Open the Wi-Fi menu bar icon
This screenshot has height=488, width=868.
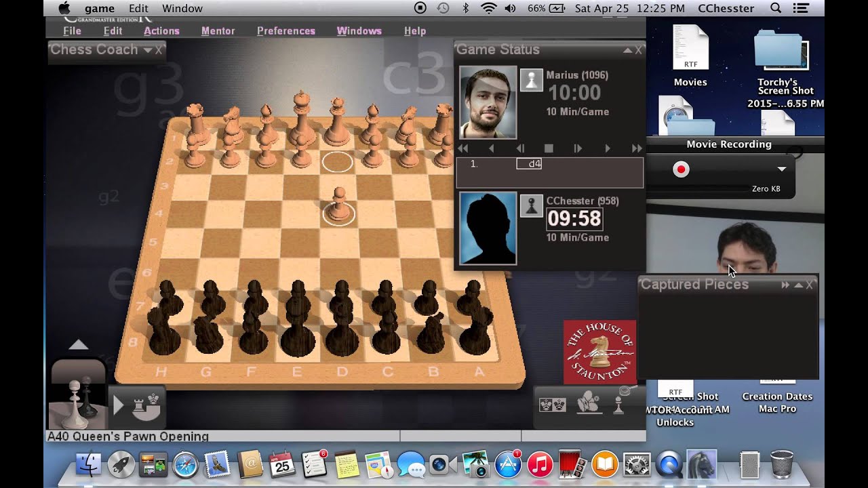click(488, 8)
